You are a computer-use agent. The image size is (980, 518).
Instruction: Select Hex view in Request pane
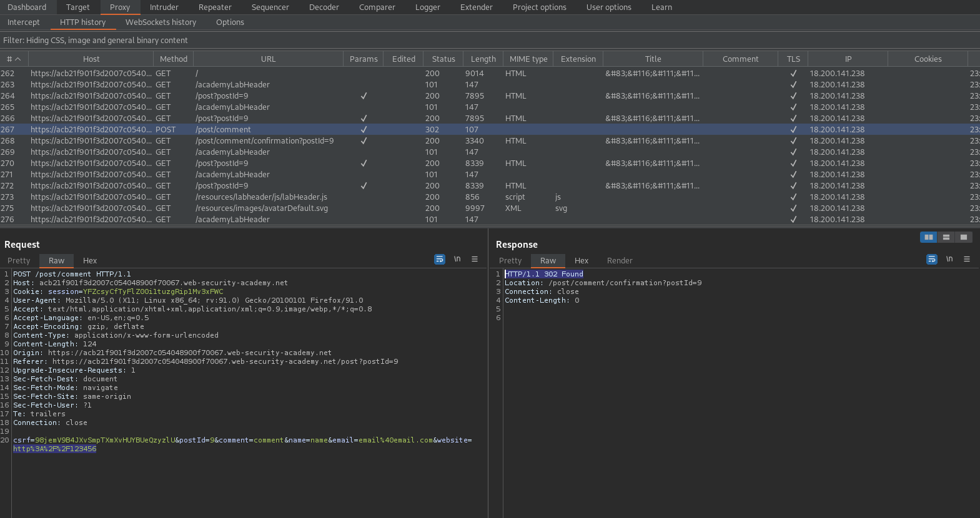click(90, 261)
